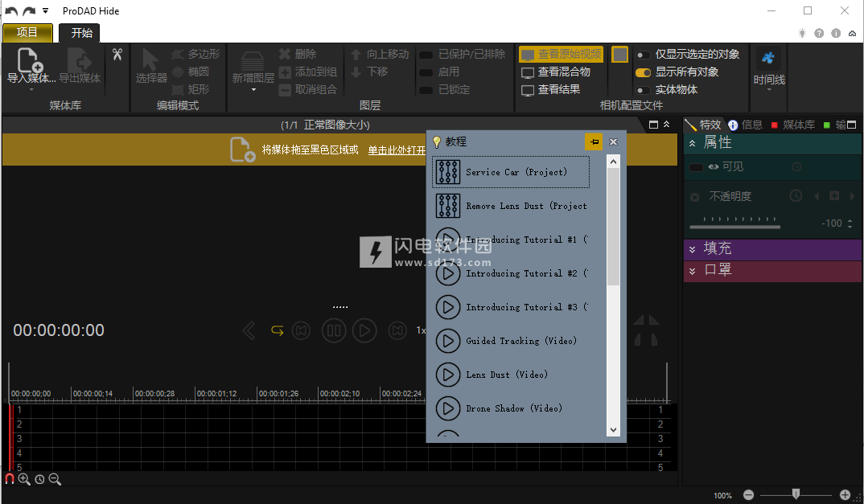
Task: Click the redo arrow in title bar
Action: (x=29, y=11)
